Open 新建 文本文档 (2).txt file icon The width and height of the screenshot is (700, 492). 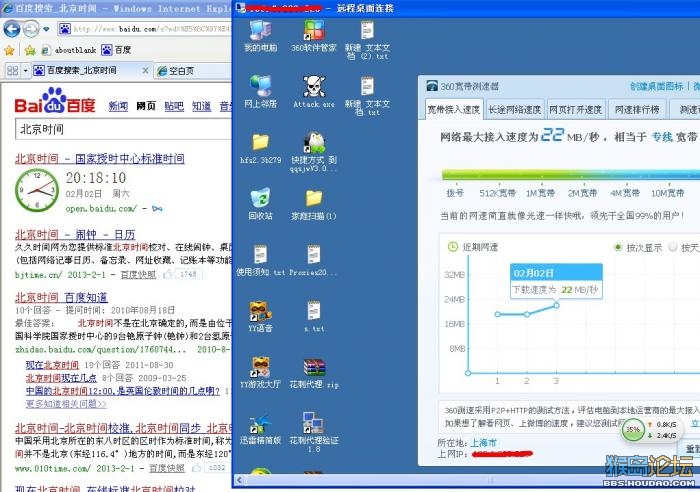point(367,40)
